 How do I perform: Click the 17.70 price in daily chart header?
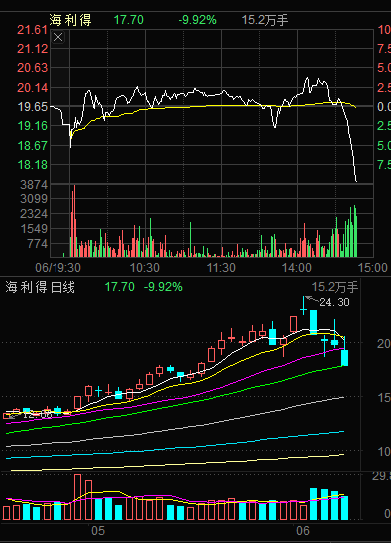(x=119, y=287)
